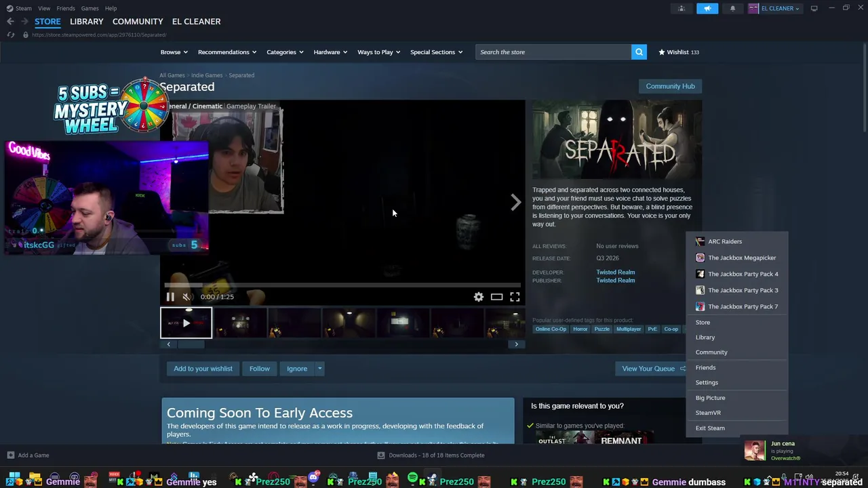Open the Wishlist star link
Image resolution: width=868 pixels, height=488 pixels.
(x=678, y=52)
